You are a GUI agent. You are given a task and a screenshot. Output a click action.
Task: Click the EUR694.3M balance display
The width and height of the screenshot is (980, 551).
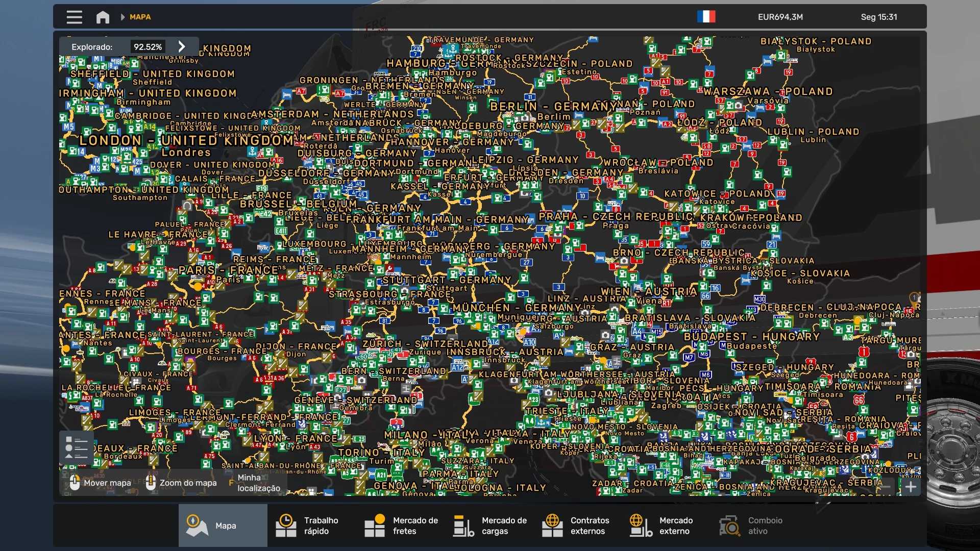(780, 17)
